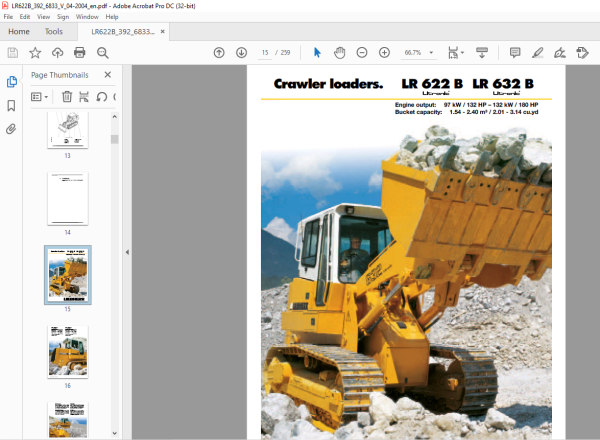Screen dimensions: 600x440
Task: Select the LR622B_392_6833 document tab
Action: (123, 32)
